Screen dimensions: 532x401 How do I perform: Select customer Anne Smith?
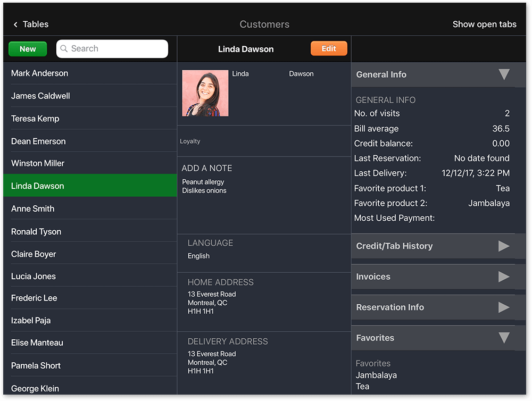pos(32,208)
